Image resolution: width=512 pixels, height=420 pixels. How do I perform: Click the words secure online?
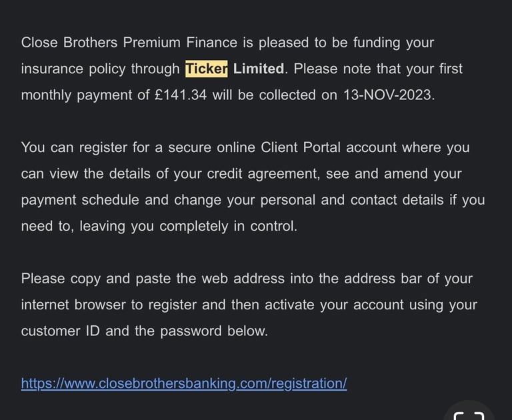pos(211,147)
